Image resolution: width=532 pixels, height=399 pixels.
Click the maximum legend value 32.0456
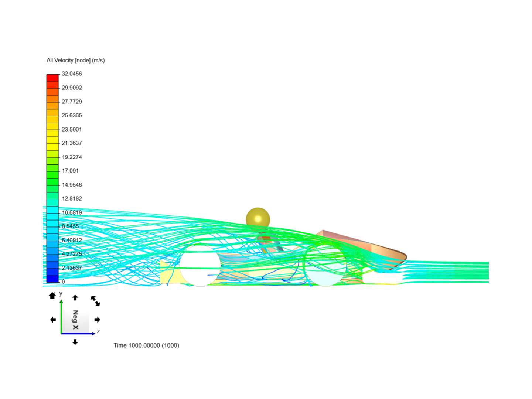coord(72,74)
